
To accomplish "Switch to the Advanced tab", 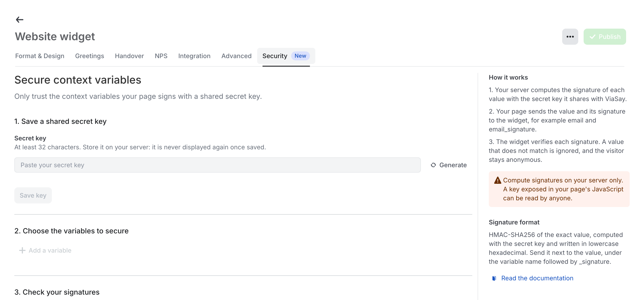I will [236, 56].
